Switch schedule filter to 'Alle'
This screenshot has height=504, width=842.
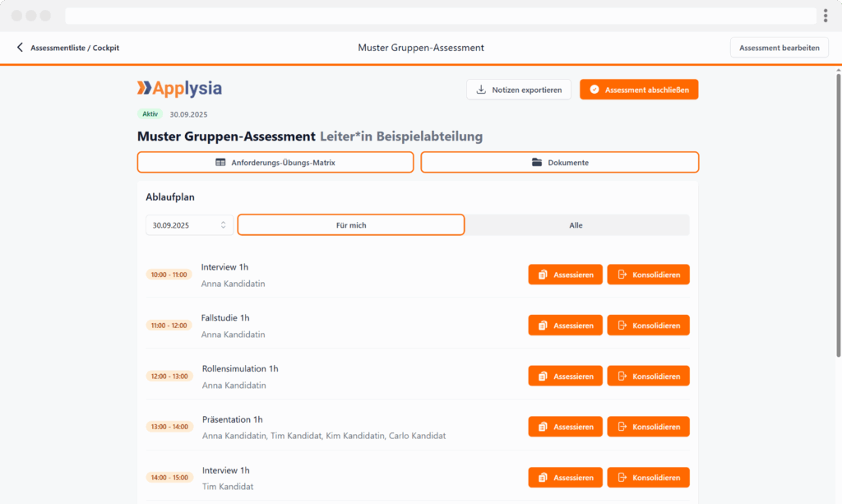[576, 225]
